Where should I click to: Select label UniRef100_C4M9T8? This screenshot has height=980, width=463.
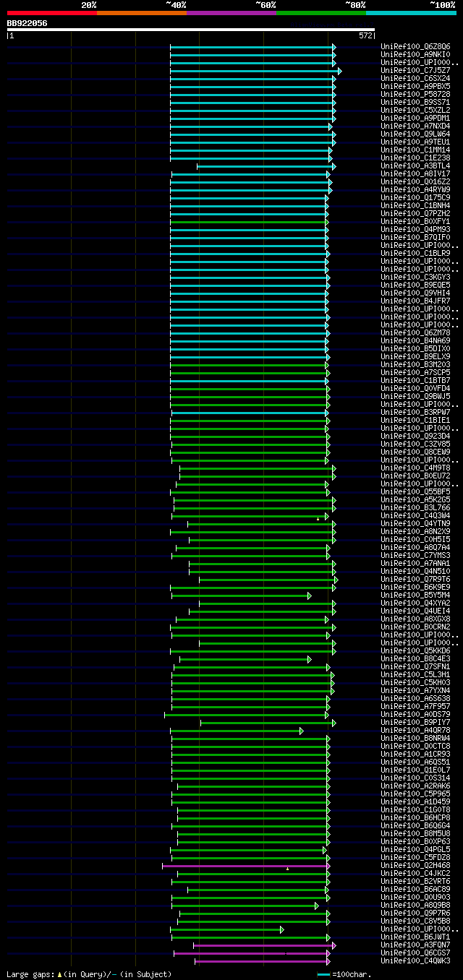pyautogui.click(x=415, y=468)
